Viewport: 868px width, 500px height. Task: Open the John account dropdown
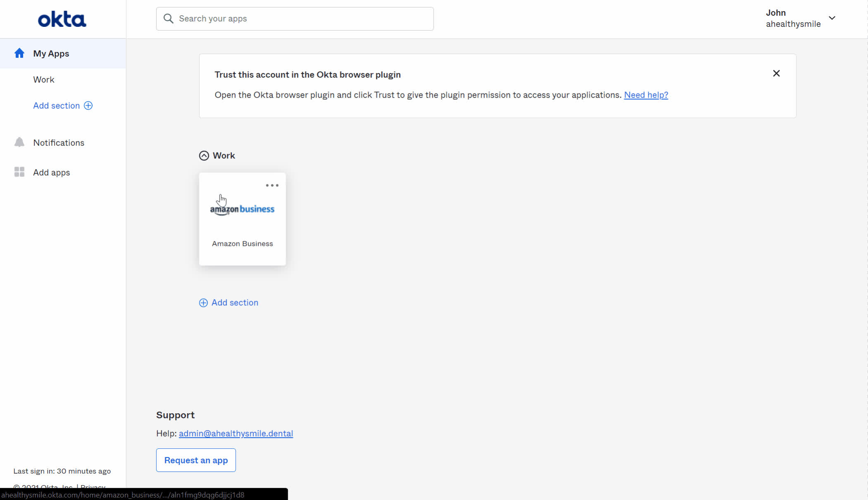coord(800,19)
